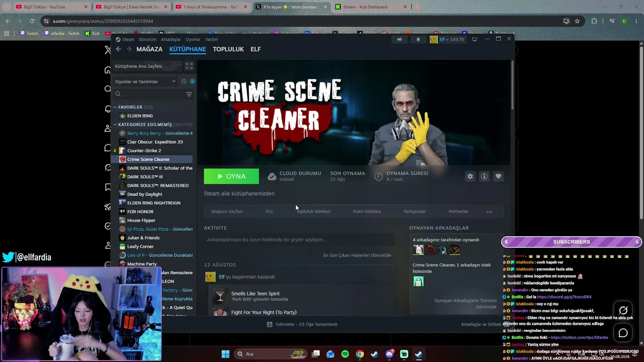Show Crime Scene Cleaner game info
644x362 pixels.
[484, 176]
